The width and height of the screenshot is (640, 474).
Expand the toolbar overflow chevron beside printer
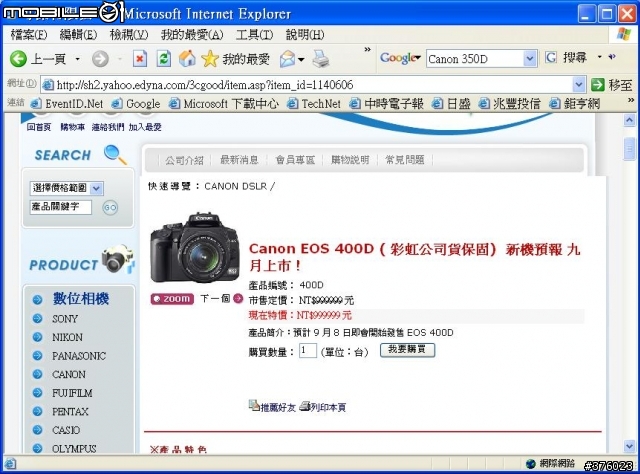[367, 49]
